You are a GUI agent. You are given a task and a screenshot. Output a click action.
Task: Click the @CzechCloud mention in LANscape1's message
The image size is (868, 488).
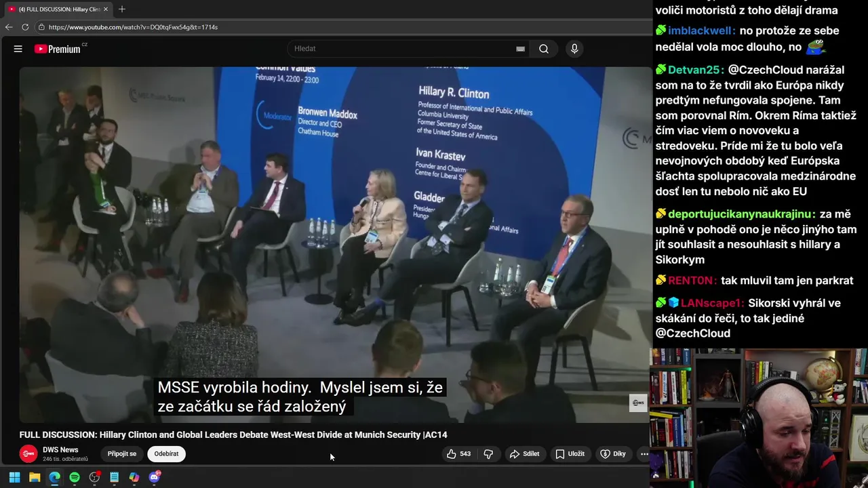[x=692, y=333]
